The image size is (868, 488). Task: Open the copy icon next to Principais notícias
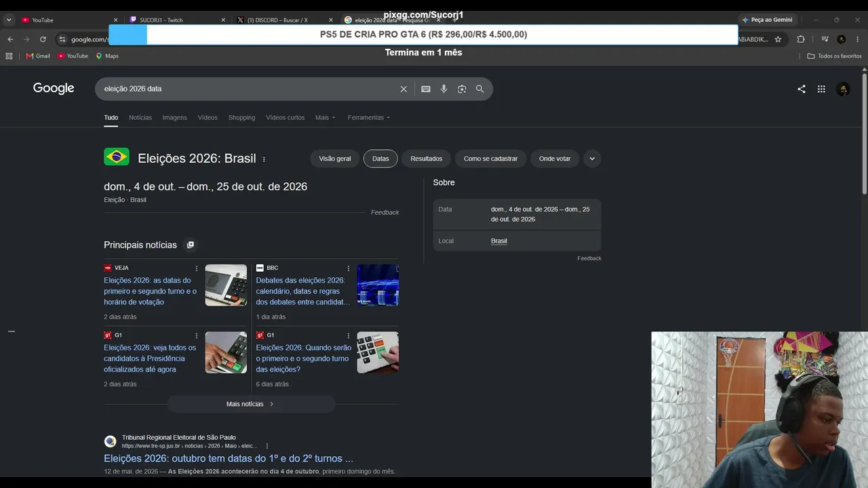tap(190, 245)
